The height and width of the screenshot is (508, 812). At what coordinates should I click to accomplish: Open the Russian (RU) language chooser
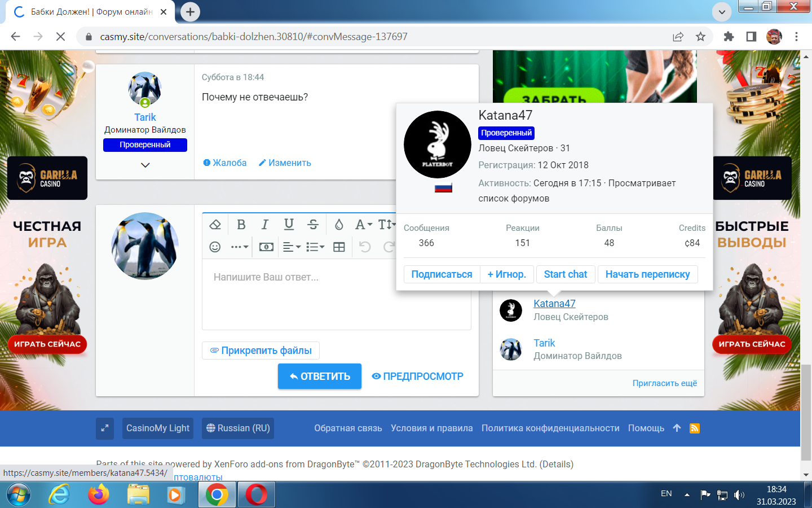pos(238,428)
